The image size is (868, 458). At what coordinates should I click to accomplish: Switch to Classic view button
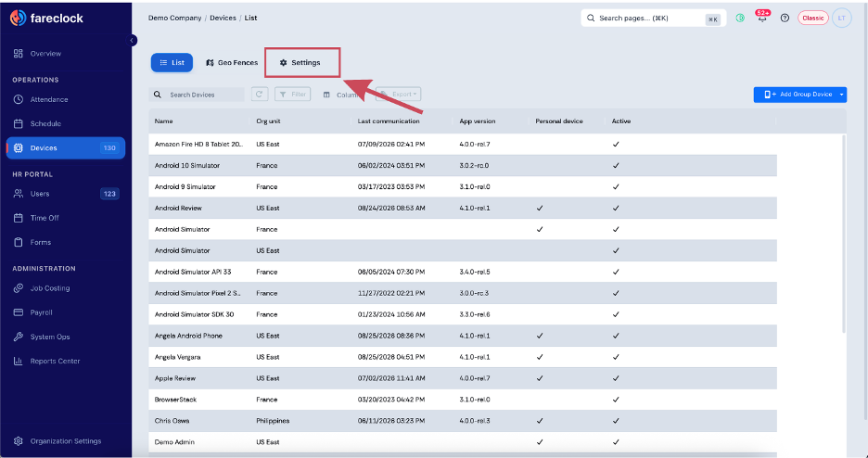[x=812, y=18]
